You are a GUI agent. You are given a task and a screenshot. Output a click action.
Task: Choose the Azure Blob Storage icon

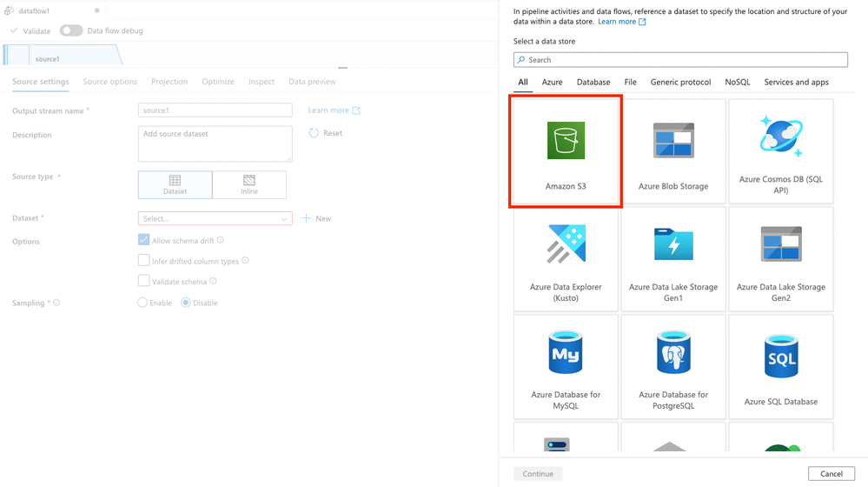pyautogui.click(x=673, y=141)
